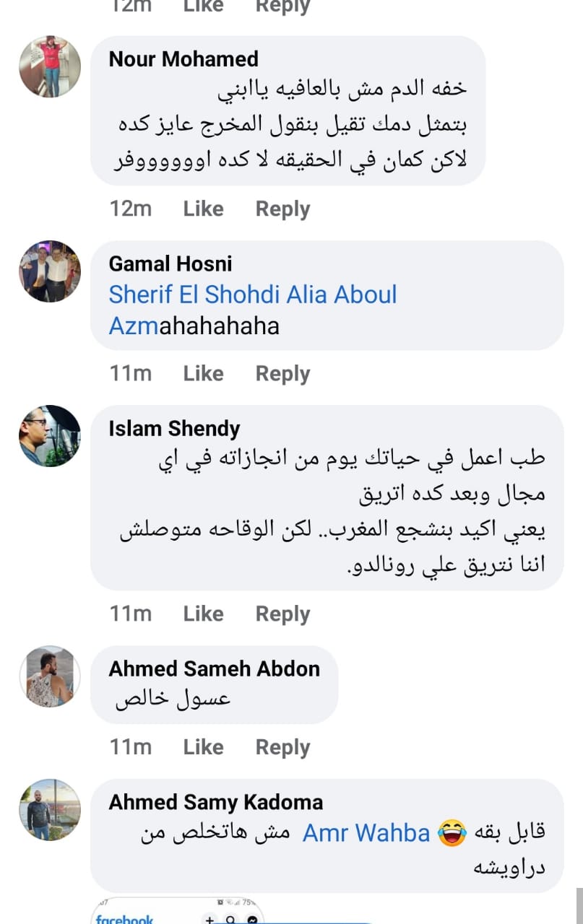Like Gamal Hosni's comment
This screenshot has height=924, width=583.
click(x=203, y=373)
